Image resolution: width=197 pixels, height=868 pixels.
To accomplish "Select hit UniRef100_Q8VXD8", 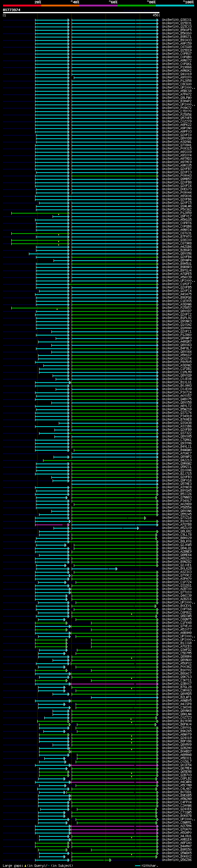I will [176, 139].
